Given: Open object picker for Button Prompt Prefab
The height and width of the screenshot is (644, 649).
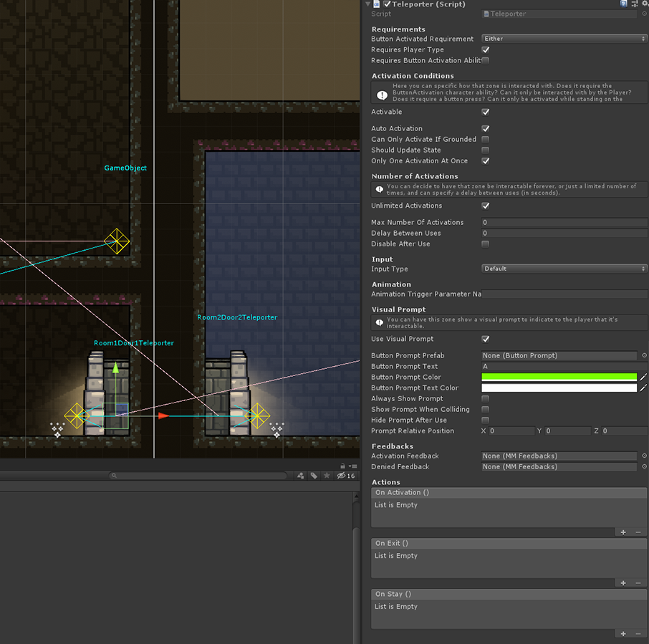Looking at the screenshot, I should pyautogui.click(x=644, y=355).
